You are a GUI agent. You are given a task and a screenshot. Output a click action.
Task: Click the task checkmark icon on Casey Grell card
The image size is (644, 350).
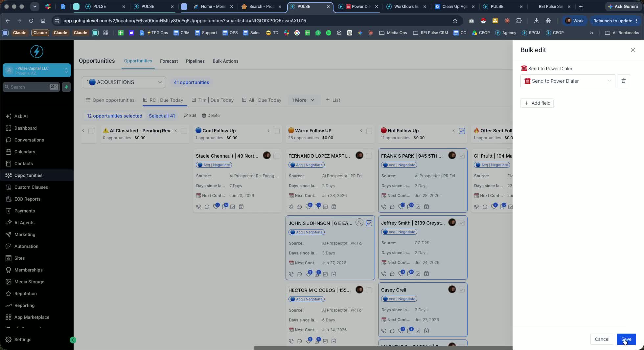tap(418, 331)
